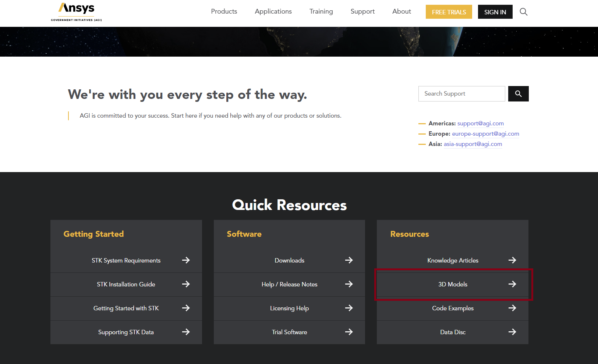This screenshot has height=364, width=598.
Task: Open the Applications menu
Action: 273,11
